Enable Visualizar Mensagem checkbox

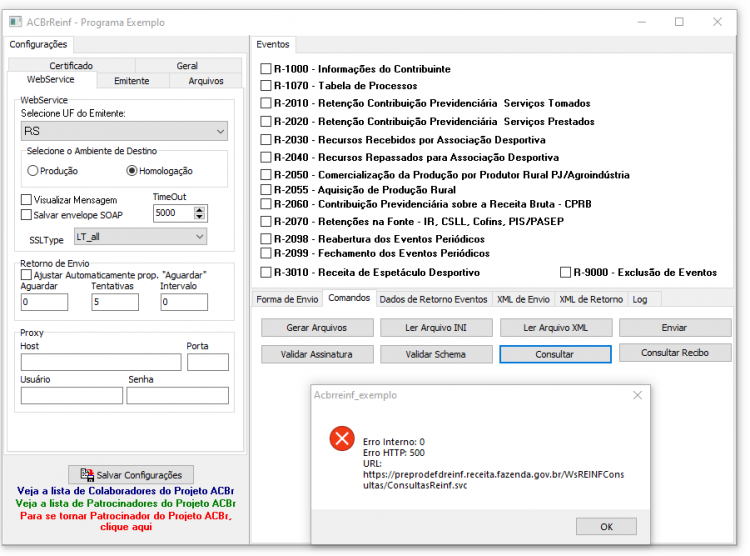pyautogui.click(x=26, y=200)
